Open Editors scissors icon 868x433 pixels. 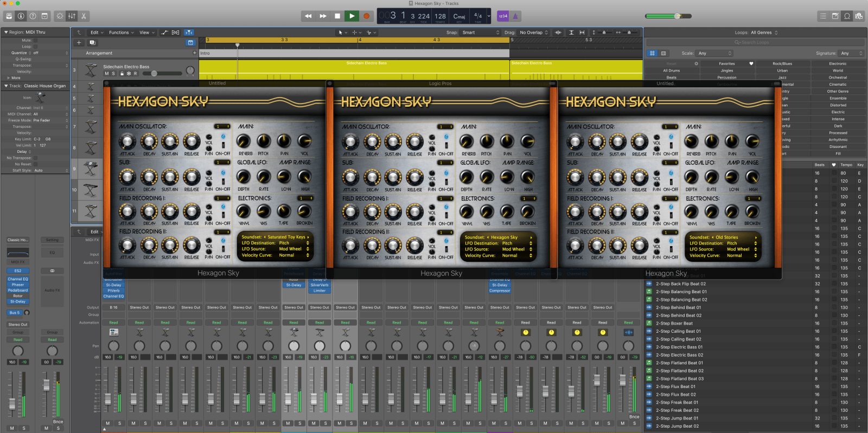tap(84, 16)
